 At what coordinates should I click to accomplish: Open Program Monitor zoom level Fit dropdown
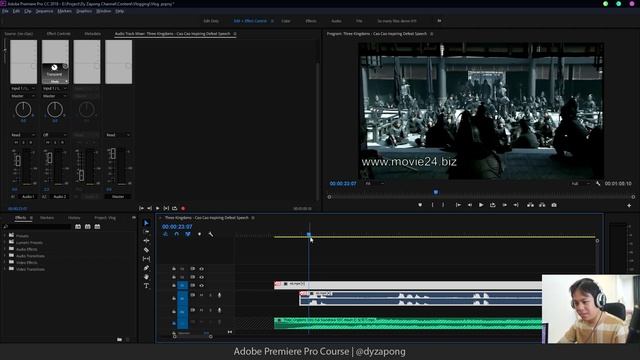point(374,184)
